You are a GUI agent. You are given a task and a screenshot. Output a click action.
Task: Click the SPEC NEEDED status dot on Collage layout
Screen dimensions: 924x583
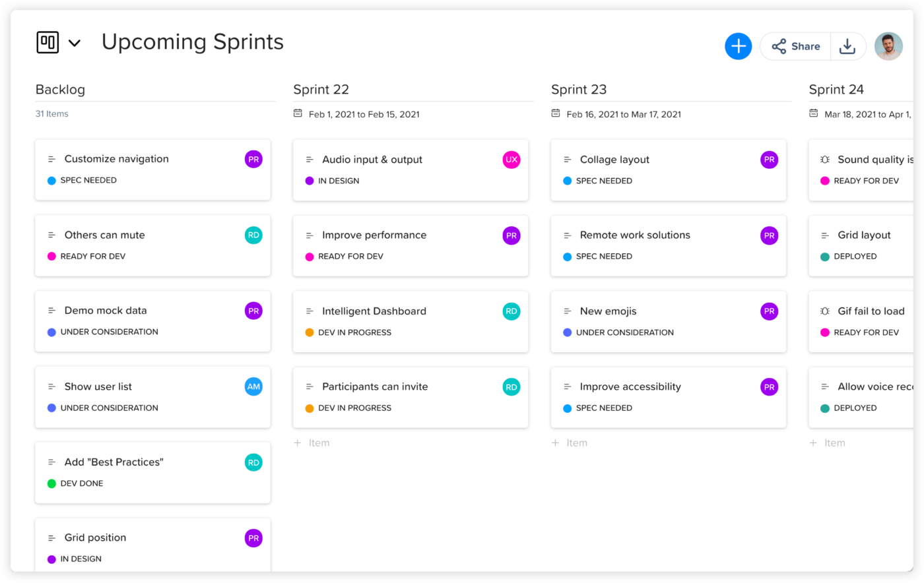pyautogui.click(x=567, y=181)
